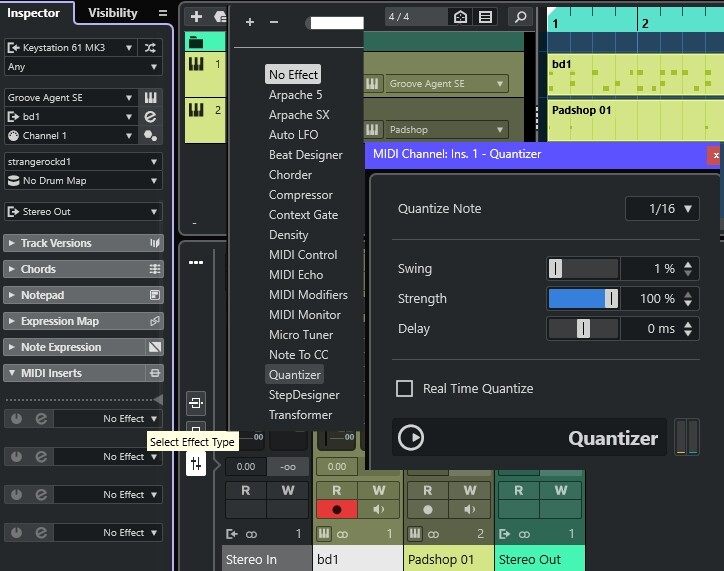Click the plus expand icon in effect selector
The width and height of the screenshot is (724, 571).
coord(250,22)
